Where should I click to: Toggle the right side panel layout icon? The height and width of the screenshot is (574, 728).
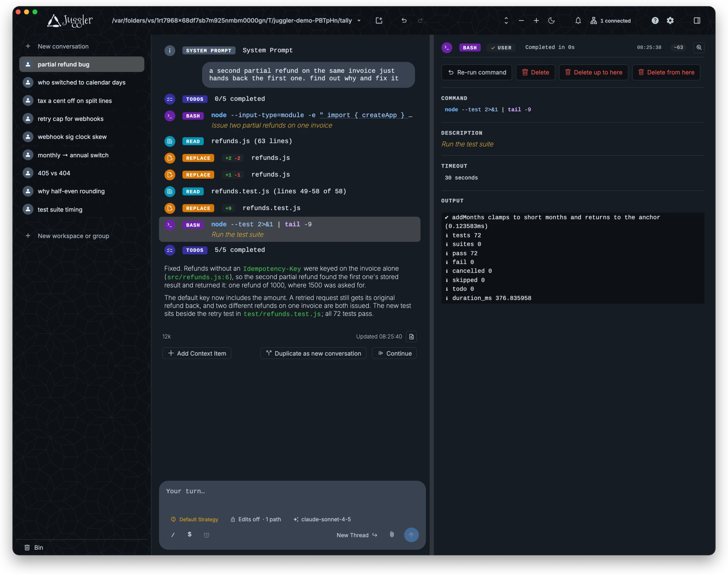click(x=697, y=20)
